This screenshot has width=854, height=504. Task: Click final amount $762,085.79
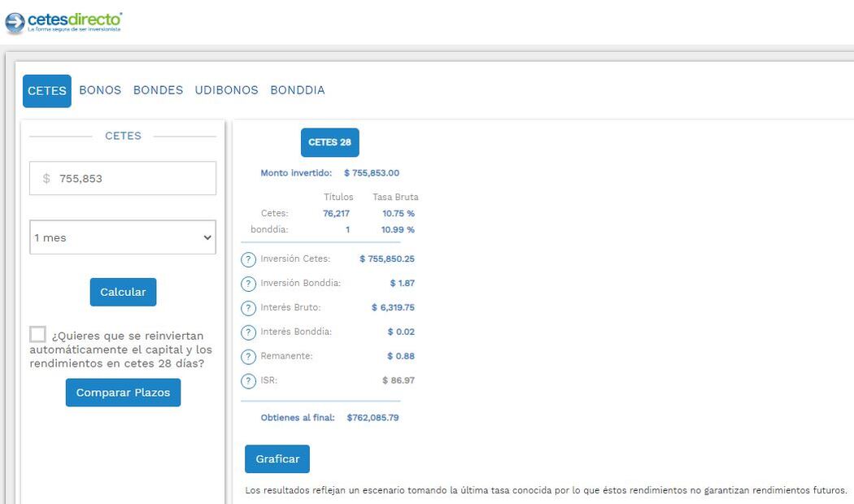click(373, 418)
